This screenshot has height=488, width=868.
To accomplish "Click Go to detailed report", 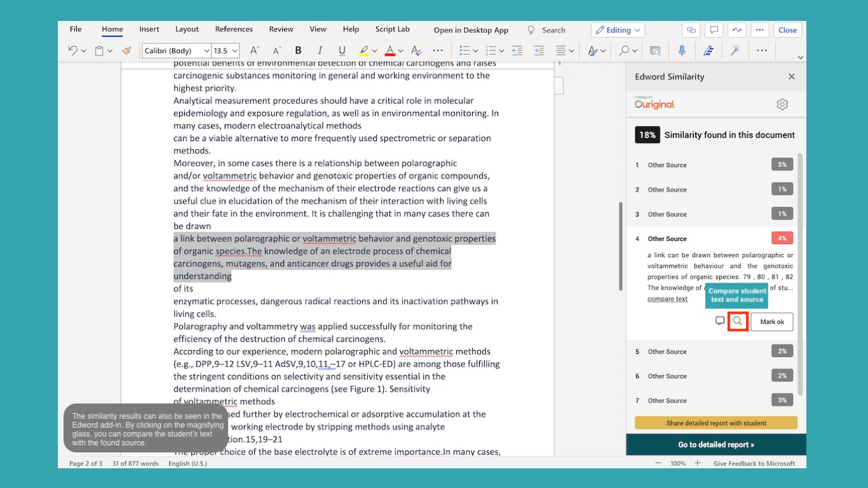I will (x=715, y=445).
